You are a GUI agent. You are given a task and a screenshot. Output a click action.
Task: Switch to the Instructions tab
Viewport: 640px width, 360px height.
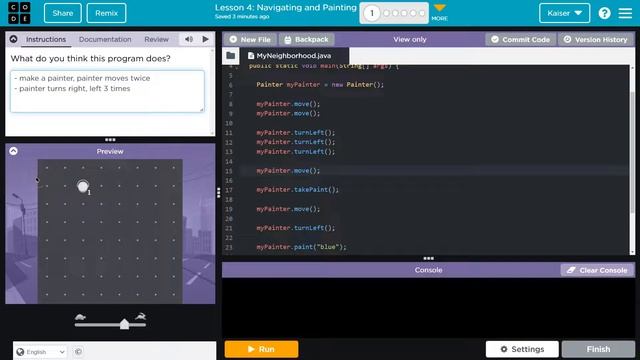[x=46, y=39]
